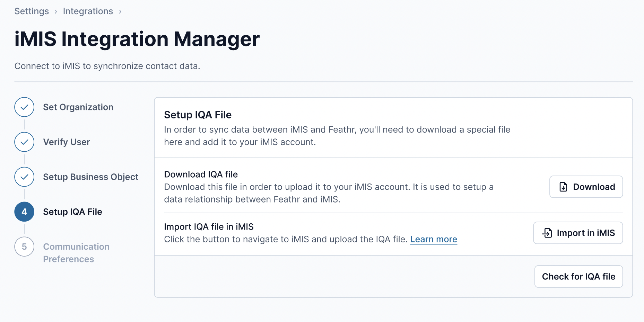Screen dimensions: 644x322
Task: Click the Setup Business Object checkmark circle
Action: click(24, 177)
